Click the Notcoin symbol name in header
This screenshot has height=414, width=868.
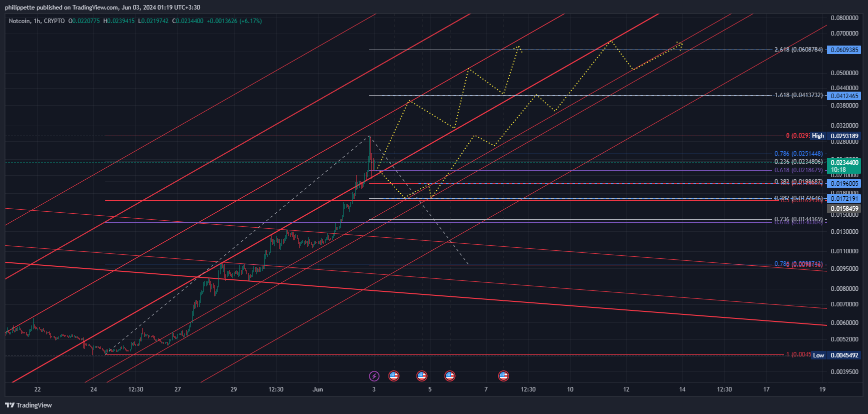tap(19, 21)
